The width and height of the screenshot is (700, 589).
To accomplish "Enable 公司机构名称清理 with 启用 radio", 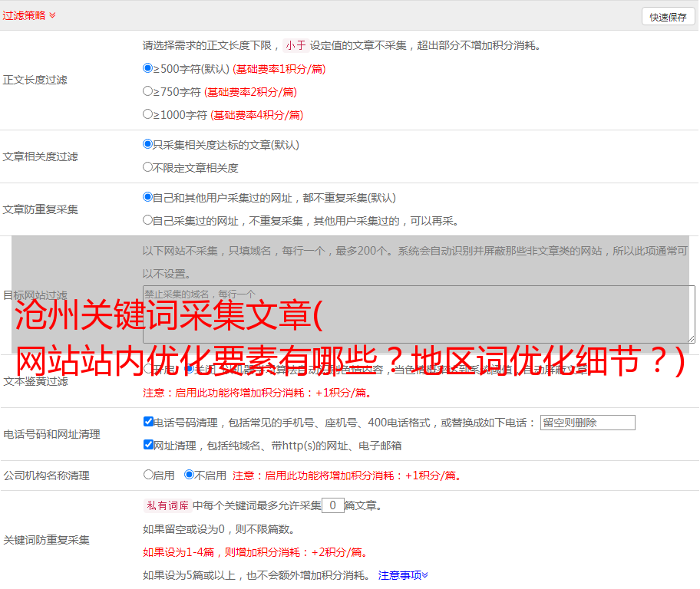I will click(148, 475).
